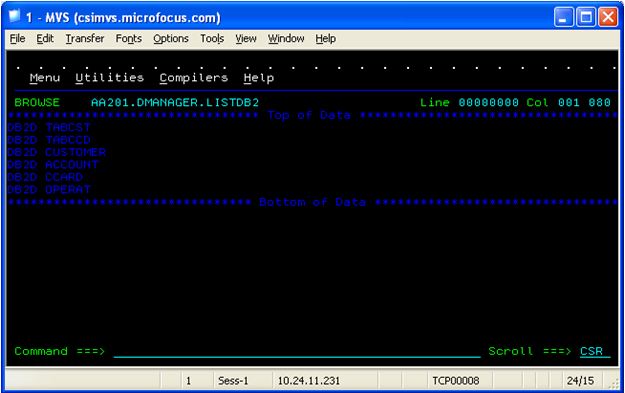625x393 pixels.
Task: Open the Options menu
Action: (171, 39)
